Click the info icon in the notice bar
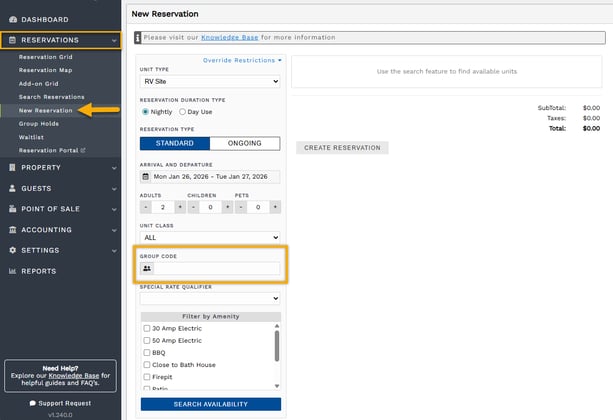 pos(137,37)
